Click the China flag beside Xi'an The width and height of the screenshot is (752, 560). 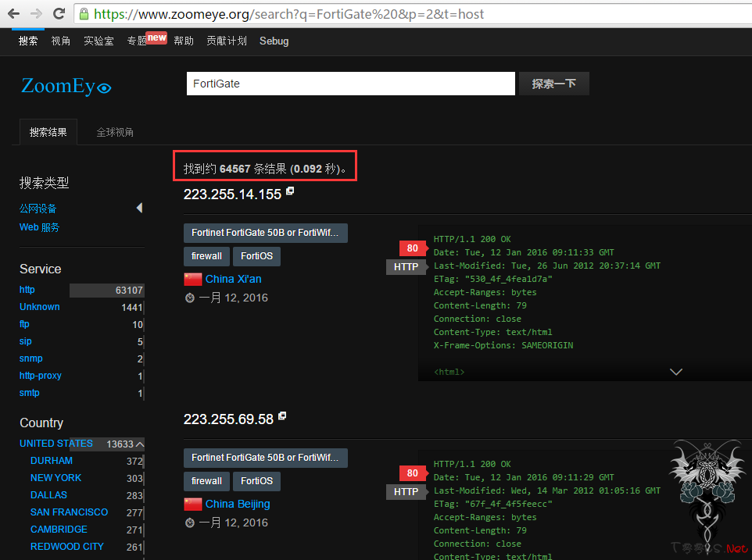click(x=192, y=279)
